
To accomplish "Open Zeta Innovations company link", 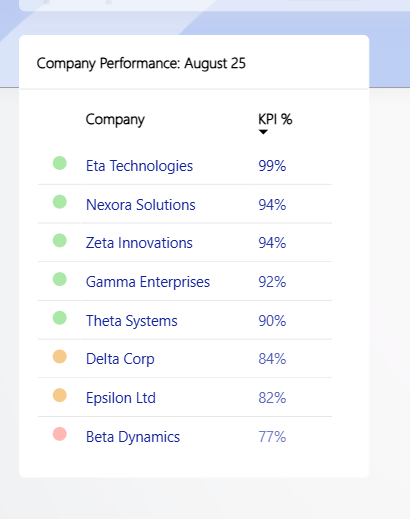I will 139,243.
